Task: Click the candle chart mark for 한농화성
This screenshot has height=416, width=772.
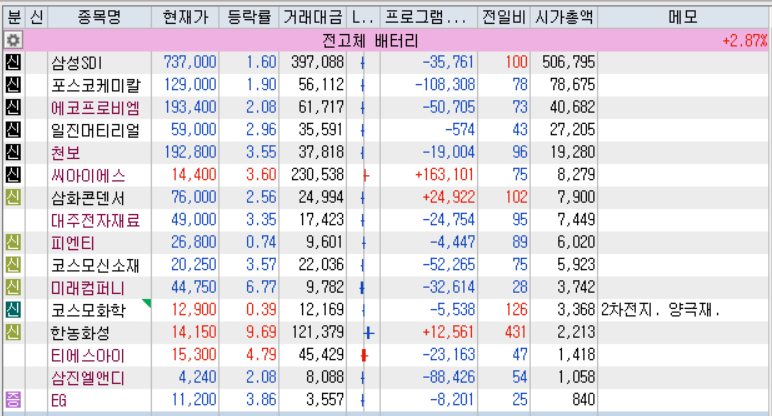Action: tap(368, 333)
